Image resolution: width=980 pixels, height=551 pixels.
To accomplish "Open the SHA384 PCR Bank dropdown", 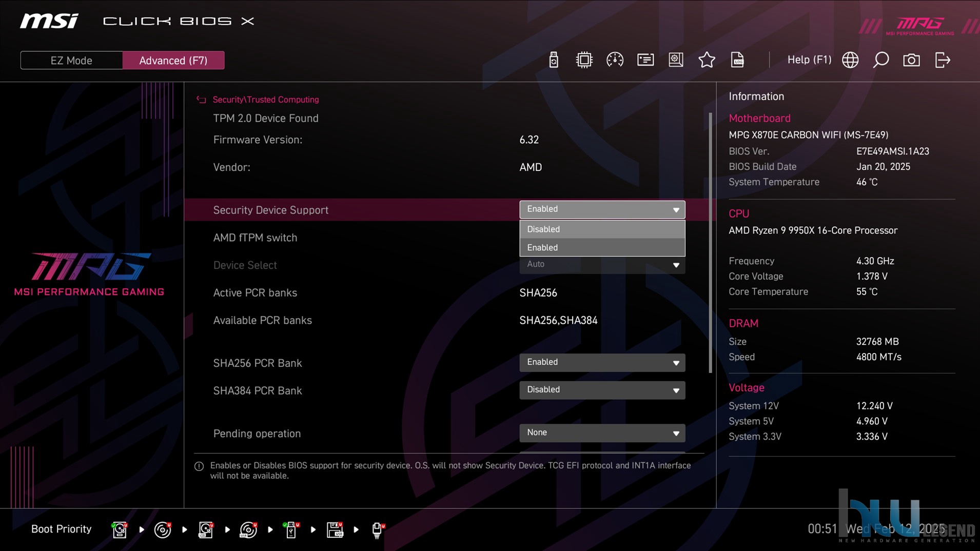I will 602,390.
